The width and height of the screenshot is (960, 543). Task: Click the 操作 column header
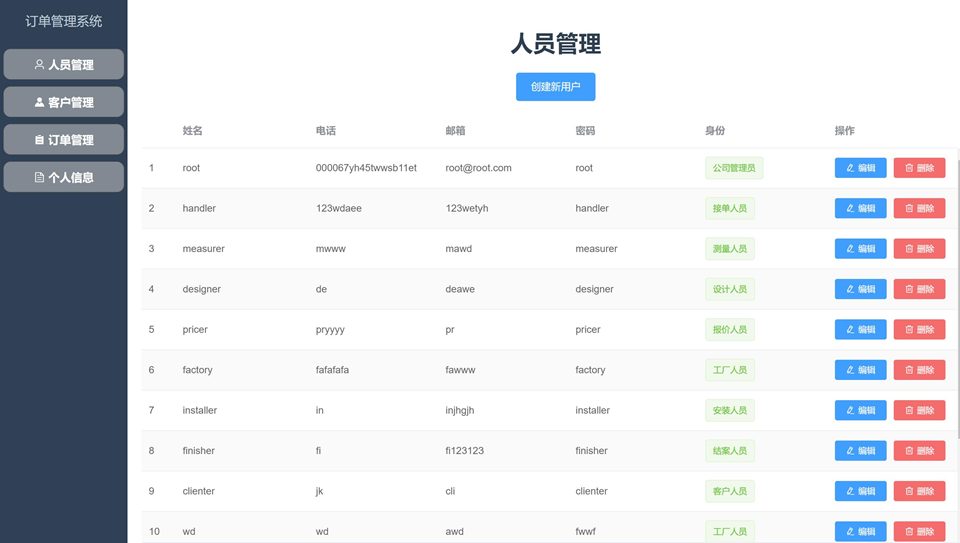click(845, 130)
